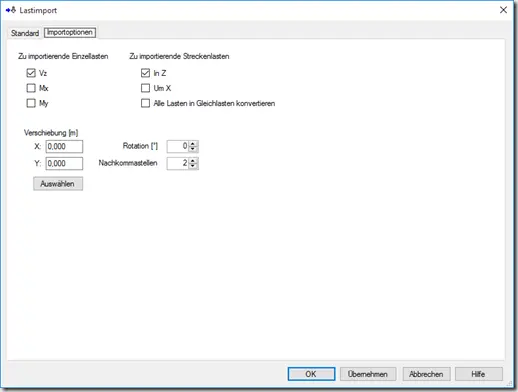Enable the Mx checkbox
The width and height of the screenshot is (518, 392).
coord(31,88)
